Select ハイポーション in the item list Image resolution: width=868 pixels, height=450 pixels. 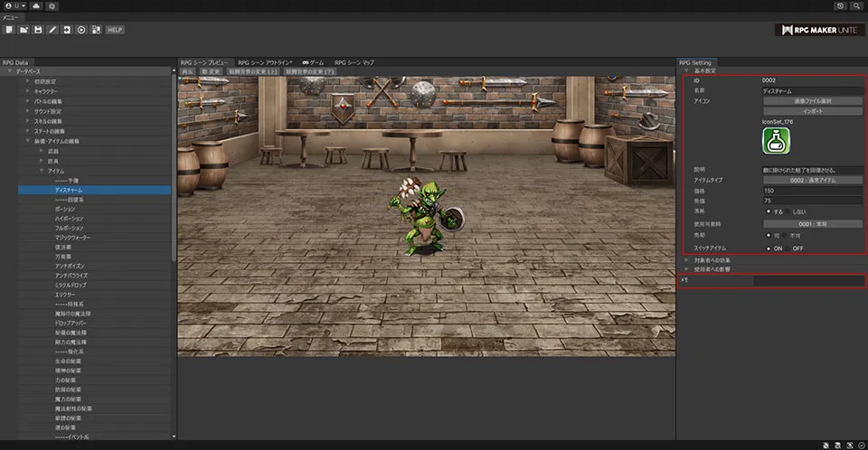click(x=70, y=219)
